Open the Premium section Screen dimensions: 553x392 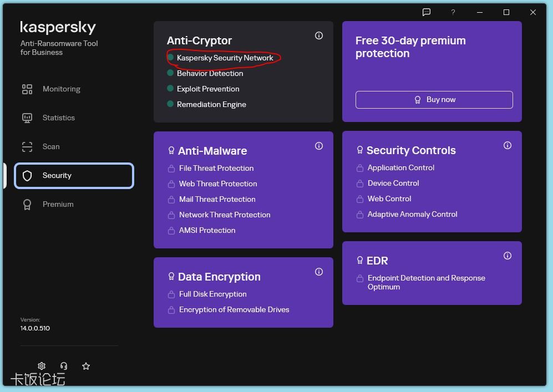click(x=74, y=205)
